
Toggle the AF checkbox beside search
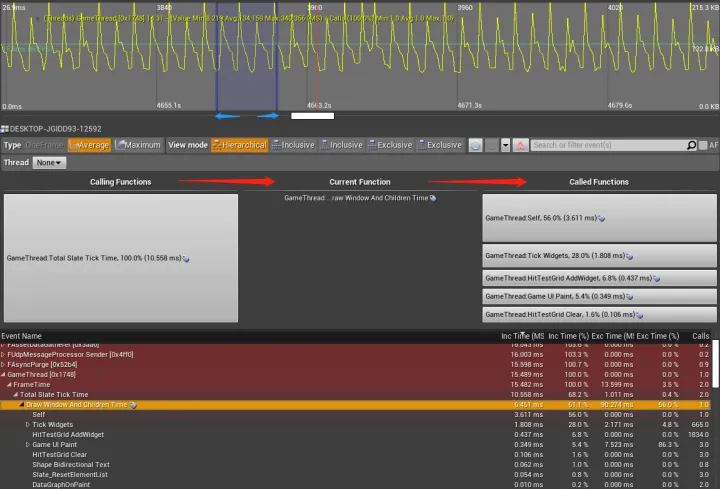[703, 145]
